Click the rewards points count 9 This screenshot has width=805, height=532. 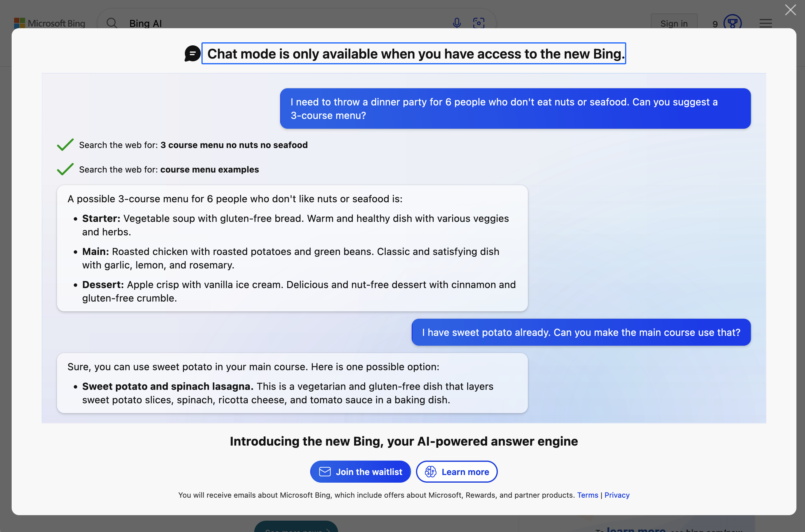tap(715, 24)
